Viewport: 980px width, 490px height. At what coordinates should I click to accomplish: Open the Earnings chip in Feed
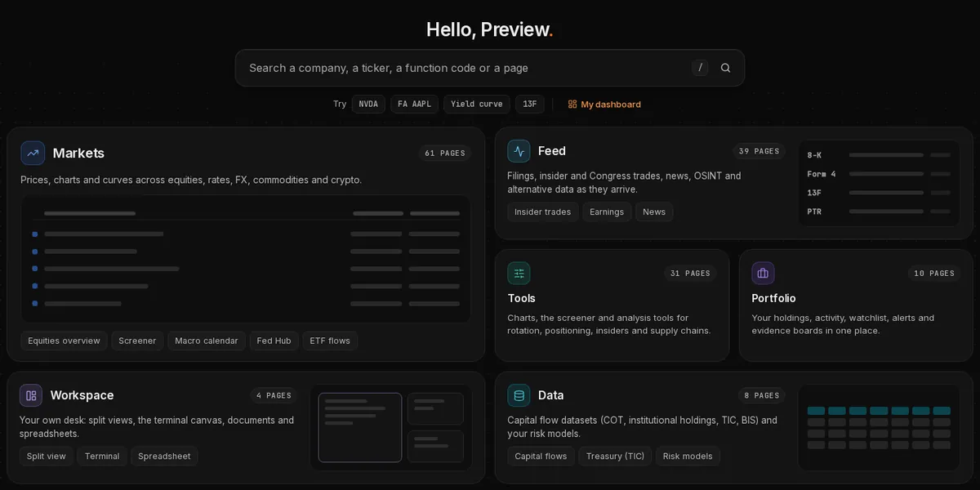607,212
